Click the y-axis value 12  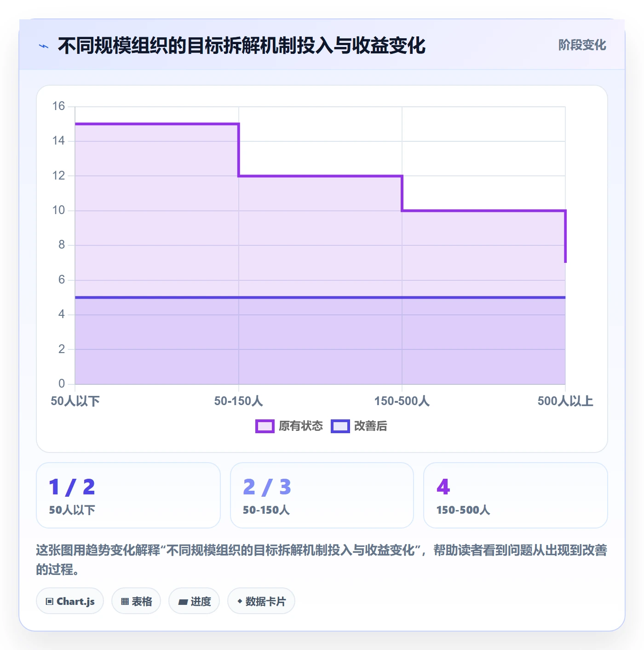point(58,175)
